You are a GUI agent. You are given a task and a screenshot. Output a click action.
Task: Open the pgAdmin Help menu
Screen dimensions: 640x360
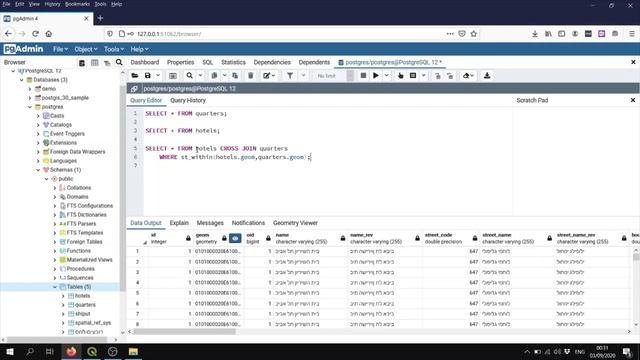tap(139, 49)
